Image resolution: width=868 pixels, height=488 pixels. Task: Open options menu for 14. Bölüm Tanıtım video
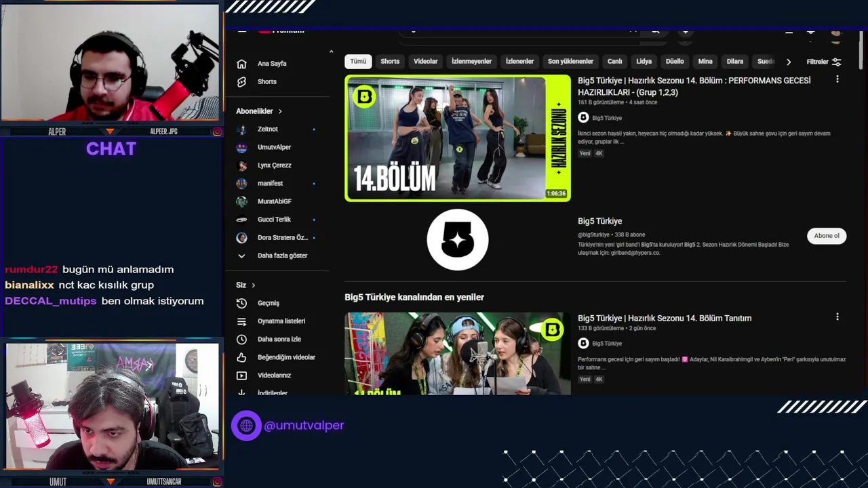coord(837,317)
